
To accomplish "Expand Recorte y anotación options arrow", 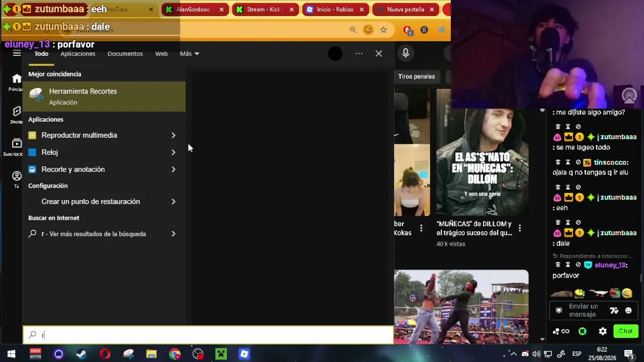I will [173, 169].
